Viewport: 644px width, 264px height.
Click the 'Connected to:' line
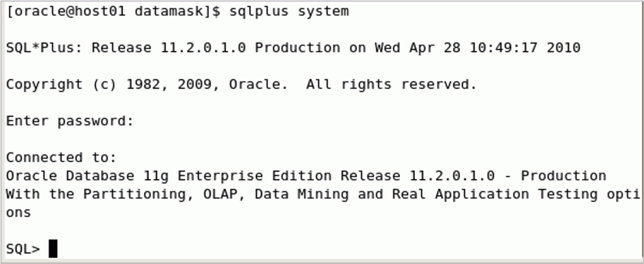61,158
